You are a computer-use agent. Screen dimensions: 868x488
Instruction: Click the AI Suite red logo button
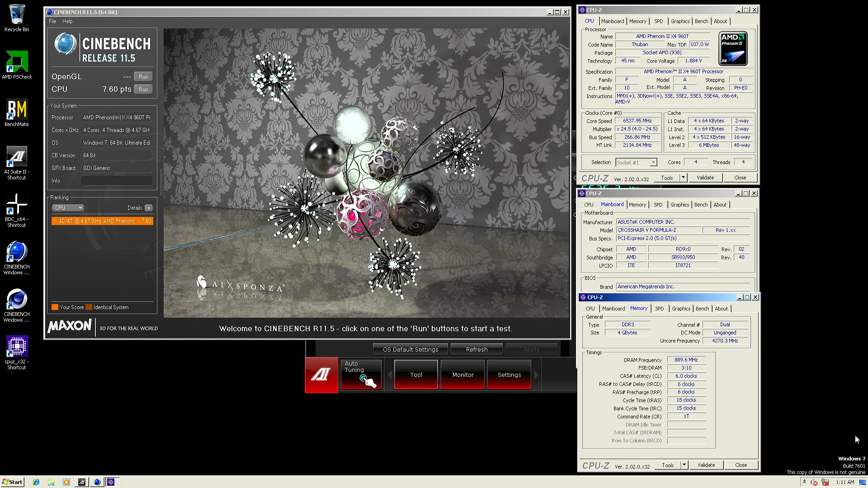(x=321, y=375)
